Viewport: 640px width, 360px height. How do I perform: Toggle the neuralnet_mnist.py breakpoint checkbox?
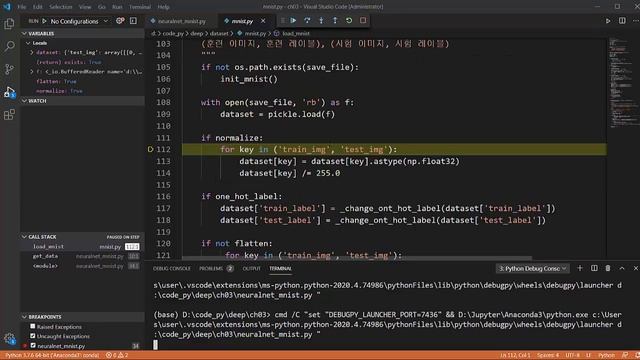(33, 346)
